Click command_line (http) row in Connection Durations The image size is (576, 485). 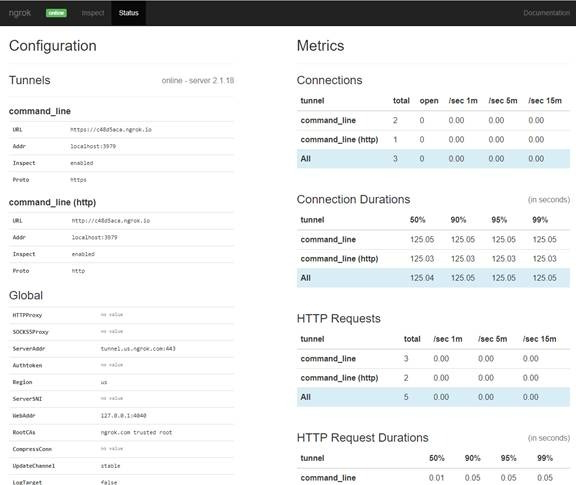433,259
